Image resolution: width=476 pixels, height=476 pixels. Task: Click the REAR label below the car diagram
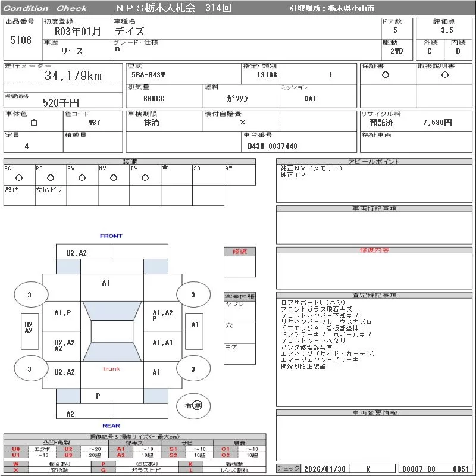(x=111, y=425)
